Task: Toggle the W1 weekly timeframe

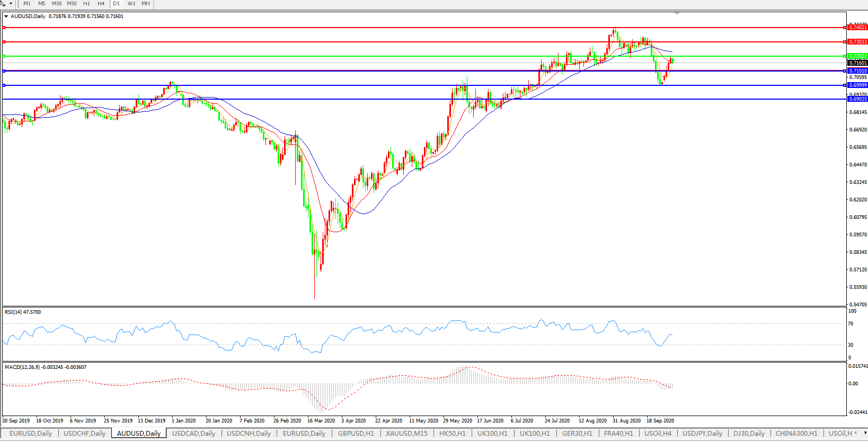Action: [131, 4]
